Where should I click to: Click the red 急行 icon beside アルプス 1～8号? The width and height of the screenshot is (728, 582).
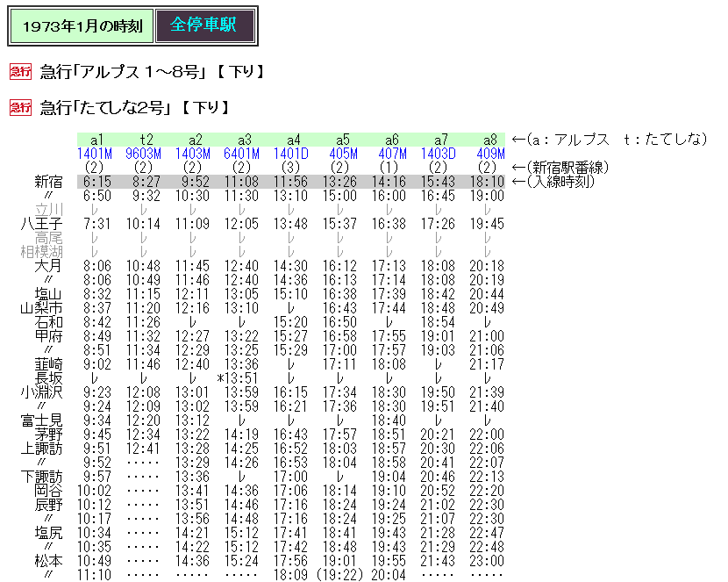(x=20, y=71)
